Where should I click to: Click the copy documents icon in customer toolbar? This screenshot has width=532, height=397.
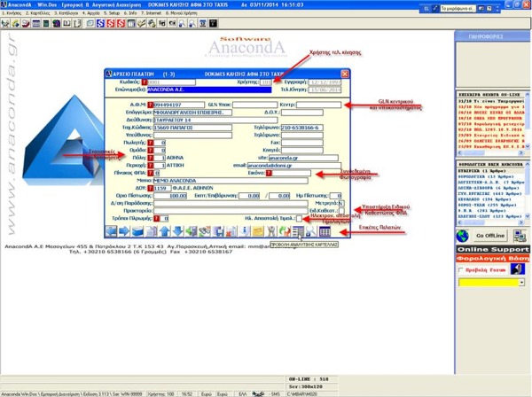tap(152, 231)
